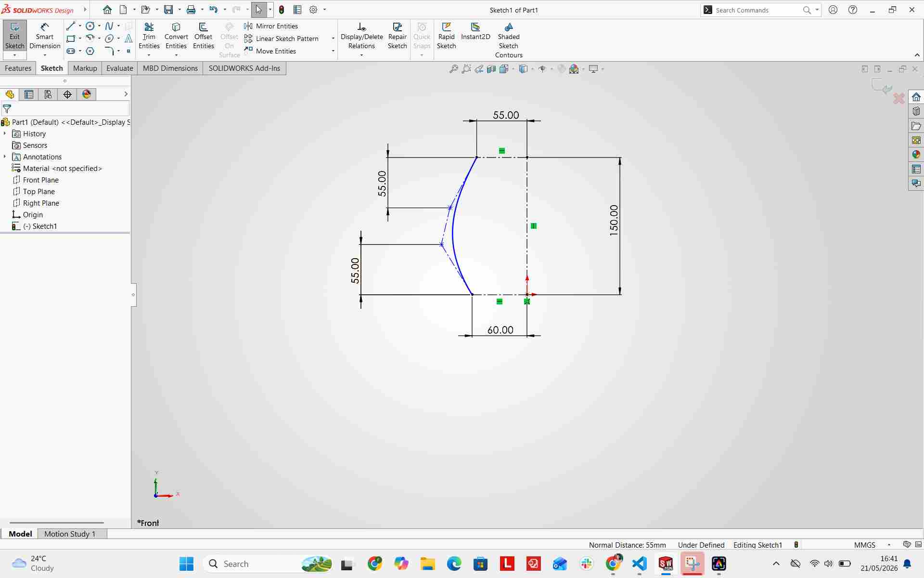Expand the History tree node
Image resolution: width=924 pixels, height=578 pixels.
pos(5,133)
